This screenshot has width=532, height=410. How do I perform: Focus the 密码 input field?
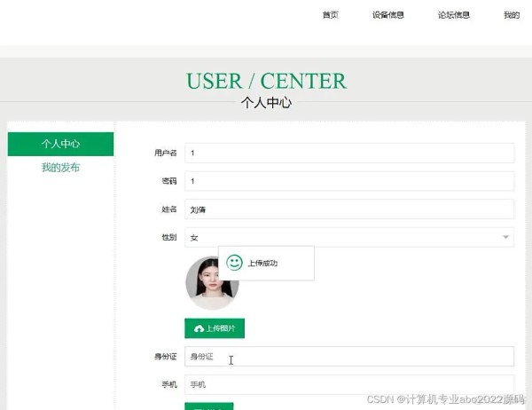[x=349, y=181]
